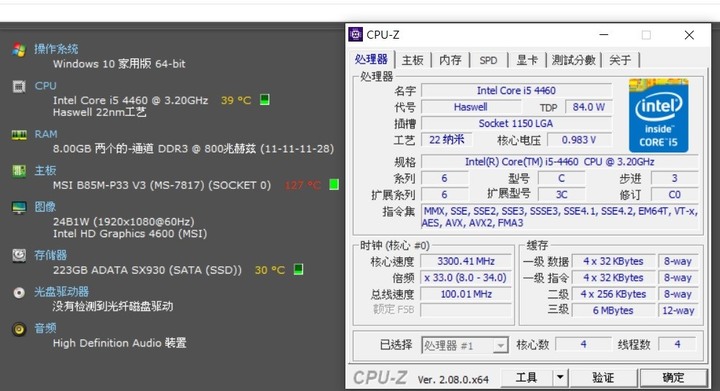Switch to the SPD tab
The width and height of the screenshot is (720, 391).
tap(488, 60)
